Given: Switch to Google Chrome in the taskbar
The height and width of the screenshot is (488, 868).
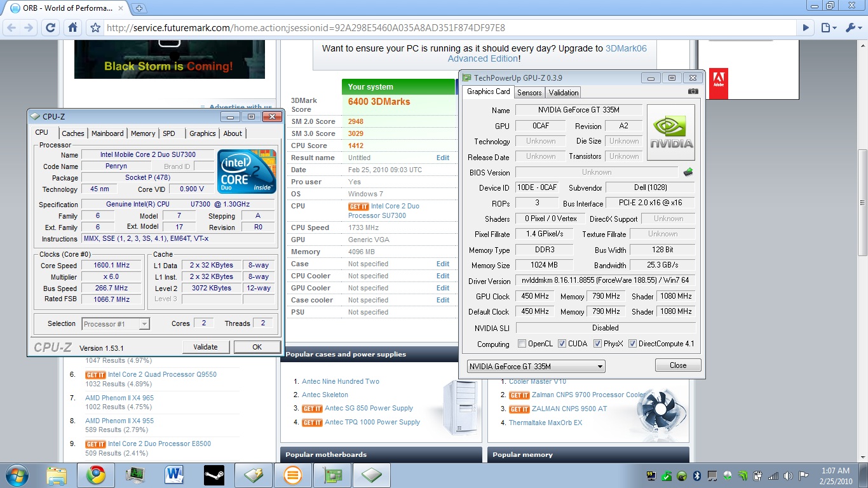Looking at the screenshot, I should (96, 475).
